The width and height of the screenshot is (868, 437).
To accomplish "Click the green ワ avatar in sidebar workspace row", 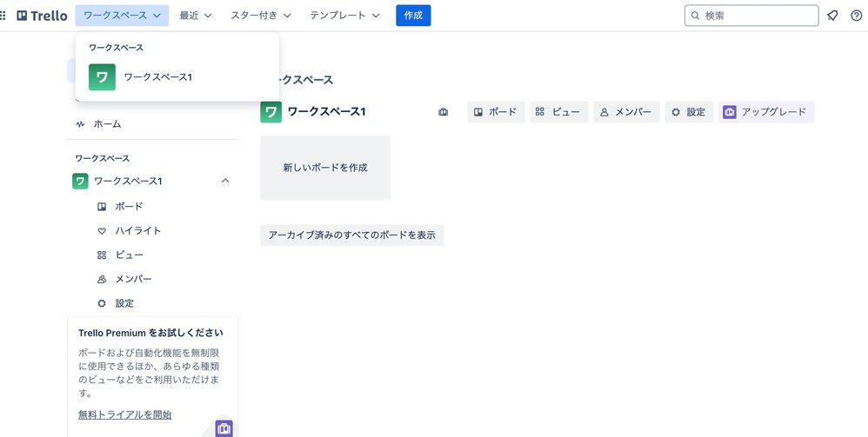I will coord(80,181).
